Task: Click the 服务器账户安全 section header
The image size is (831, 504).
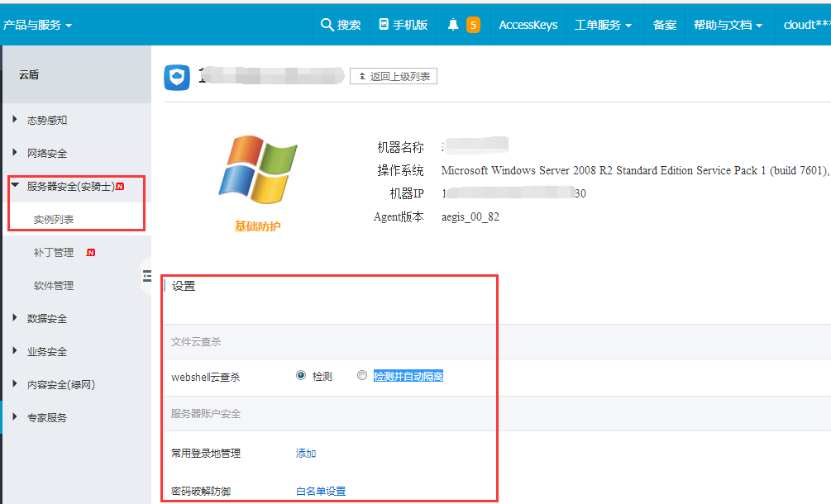Action: 206,413
